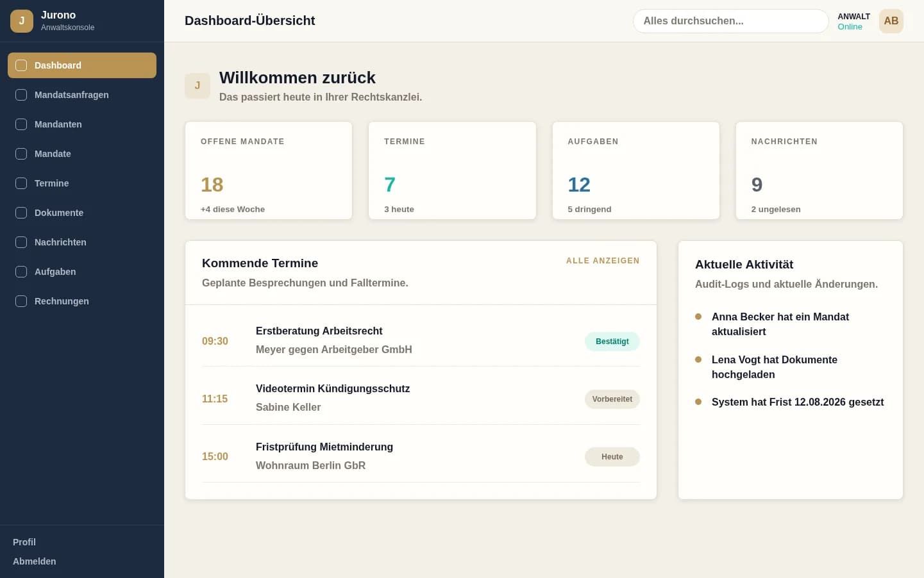Click the Termine sidebar icon
This screenshot has width=924, height=578.
21,183
